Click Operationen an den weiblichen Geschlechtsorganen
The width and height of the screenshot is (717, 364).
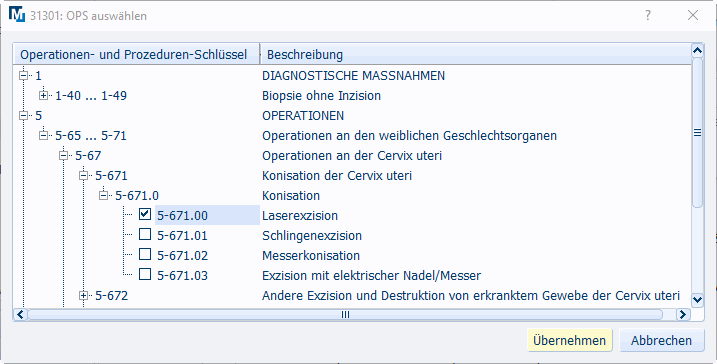(x=409, y=135)
